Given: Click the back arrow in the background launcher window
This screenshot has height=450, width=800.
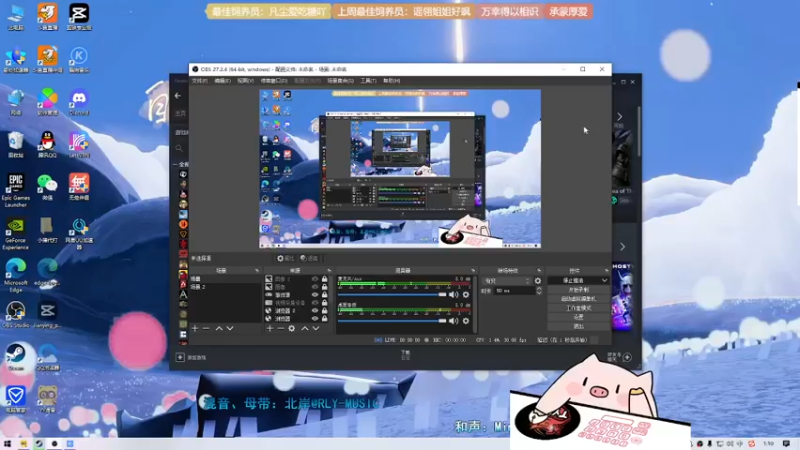Looking at the screenshot, I should [178, 95].
